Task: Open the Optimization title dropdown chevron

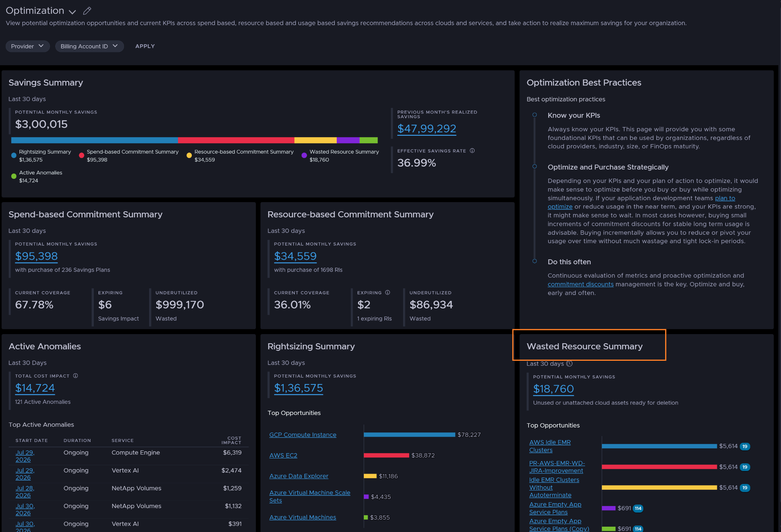Action: point(72,11)
